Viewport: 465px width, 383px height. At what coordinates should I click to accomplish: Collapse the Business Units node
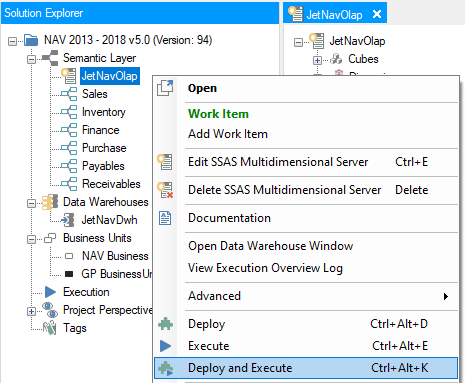(31, 239)
